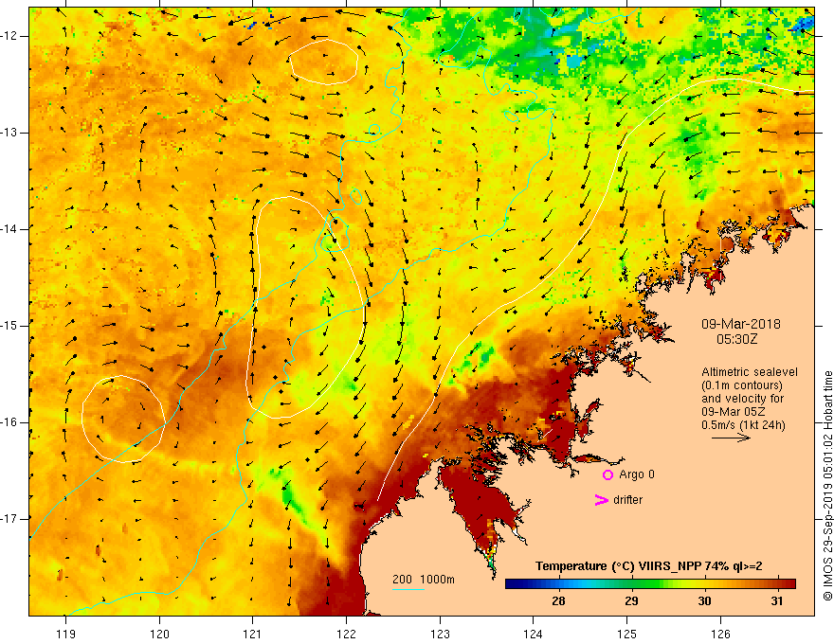Click the color bar value 28
This screenshot has width=834, height=644.
[558, 601]
